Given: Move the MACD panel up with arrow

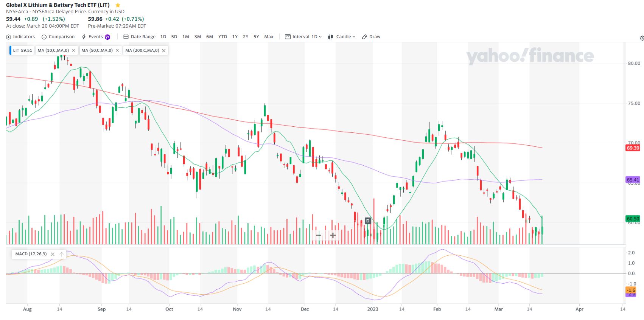Looking at the screenshot, I should click(x=62, y=254).
